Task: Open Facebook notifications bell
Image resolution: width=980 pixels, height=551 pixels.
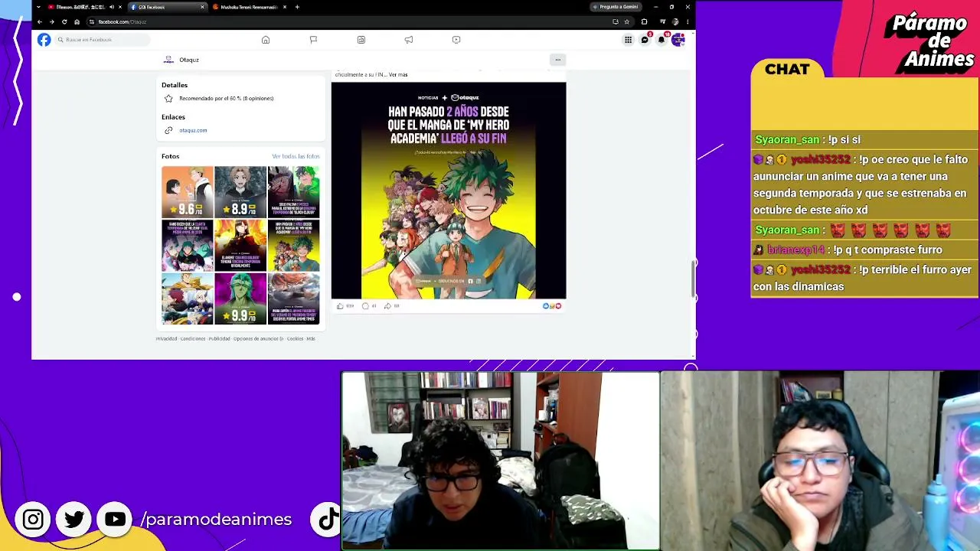Action: click(661, 40)
